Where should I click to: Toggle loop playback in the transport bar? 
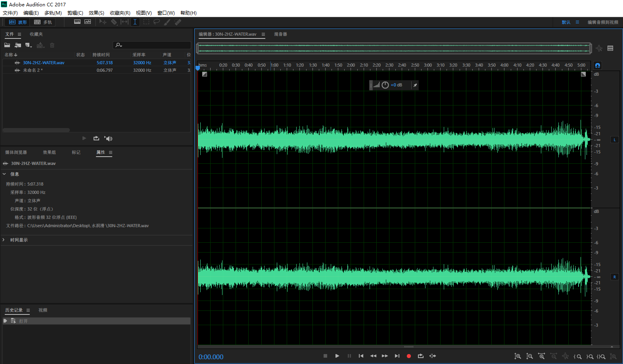tap(420, 356)
